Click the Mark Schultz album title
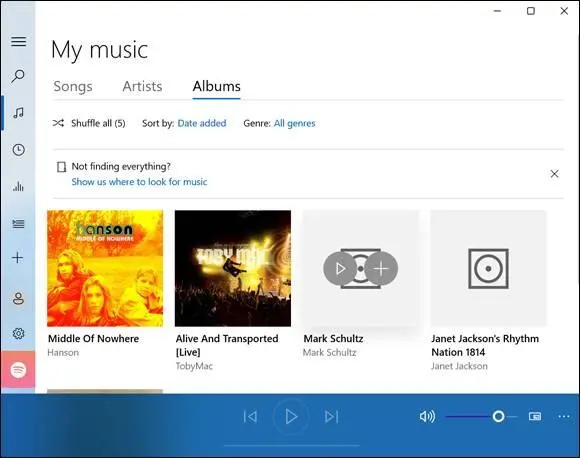This screenshot has width=580, height=458. point(333,339)
